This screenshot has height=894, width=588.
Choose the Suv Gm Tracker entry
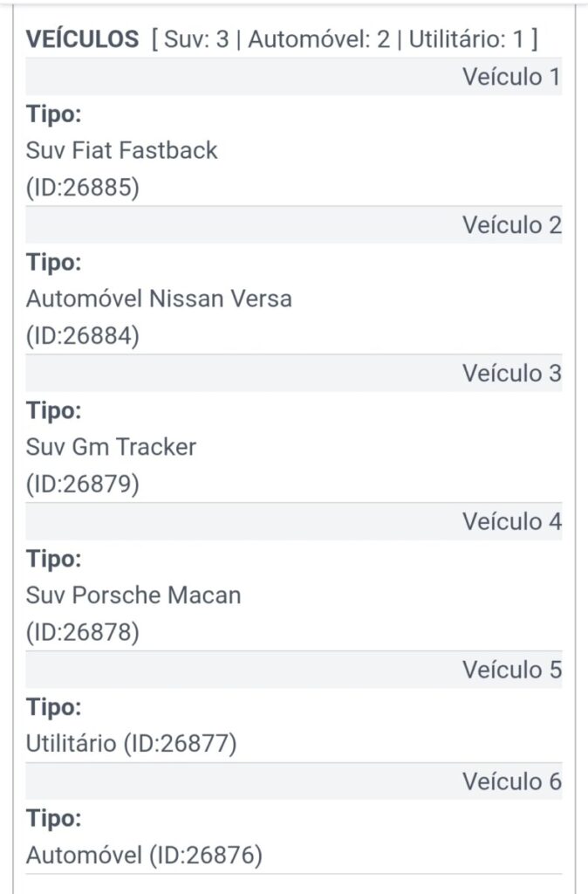111,447
